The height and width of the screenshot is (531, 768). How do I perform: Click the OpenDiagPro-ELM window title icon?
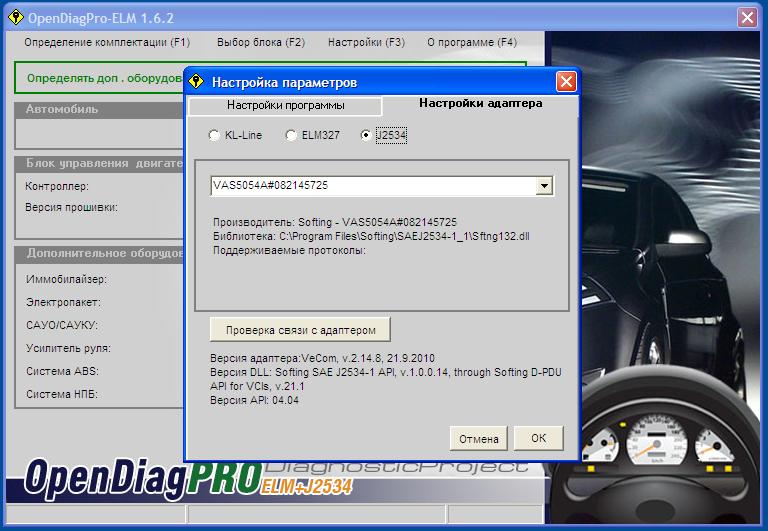pos(16,18)
